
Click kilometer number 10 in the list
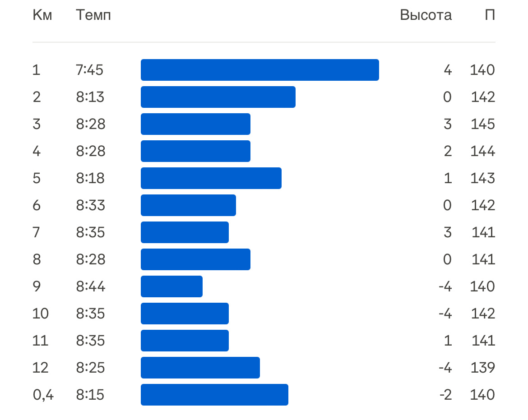click(x=41, y=314)
